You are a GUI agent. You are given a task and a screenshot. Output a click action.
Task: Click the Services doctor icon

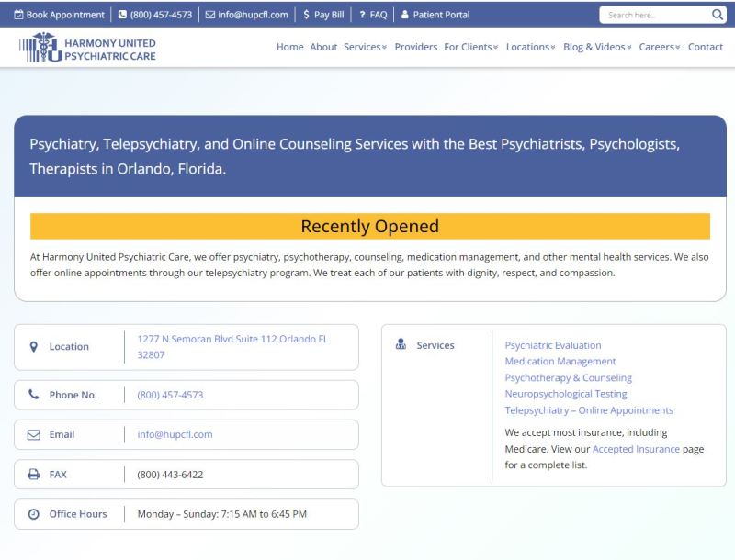401,344
